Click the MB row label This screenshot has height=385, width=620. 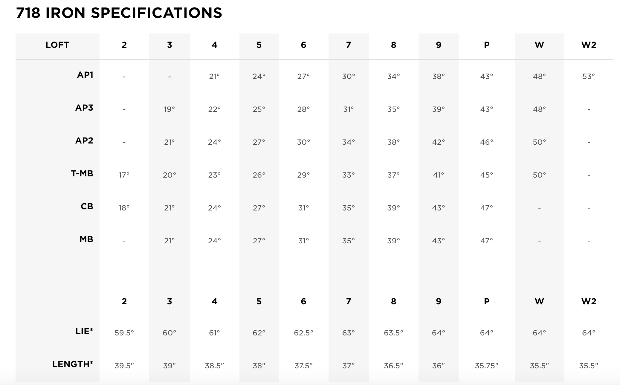(87, 239)
